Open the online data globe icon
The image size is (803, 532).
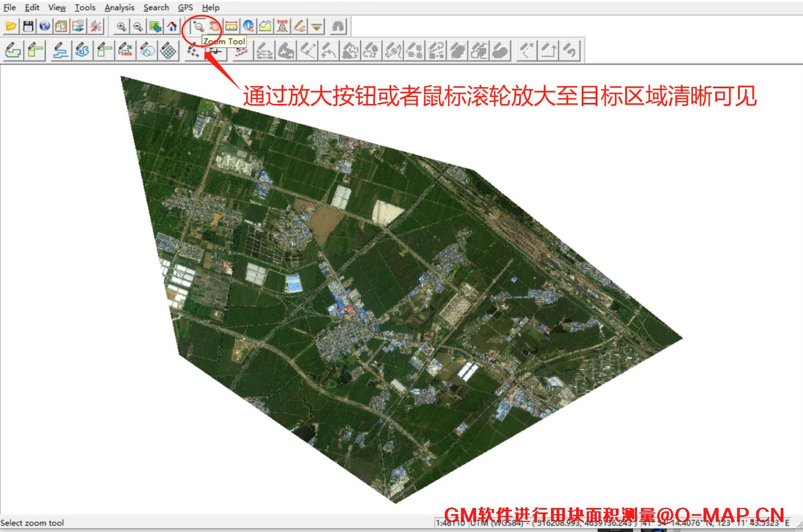[45, 26]
